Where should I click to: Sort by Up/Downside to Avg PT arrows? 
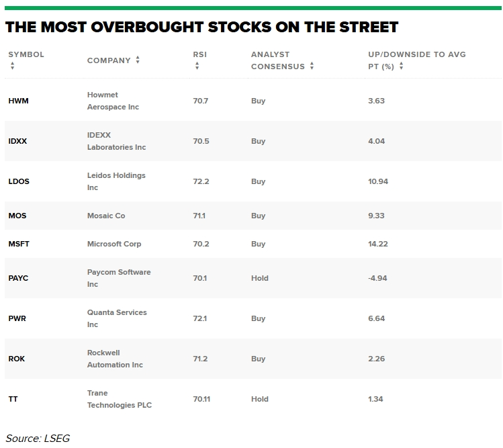point(402,66)
